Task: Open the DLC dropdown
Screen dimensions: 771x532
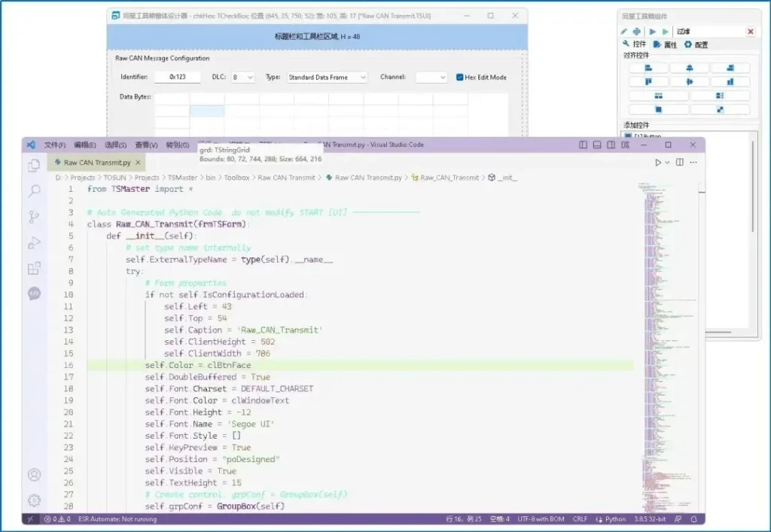Action: [242, 78]
